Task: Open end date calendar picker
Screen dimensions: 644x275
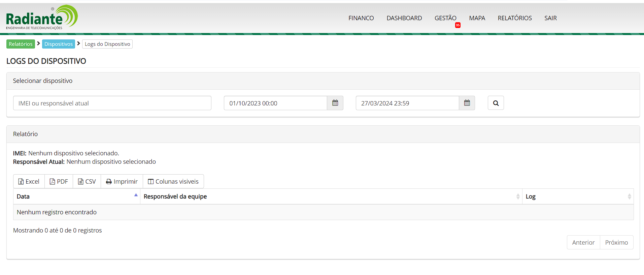Action: click(x=467, y=103)
